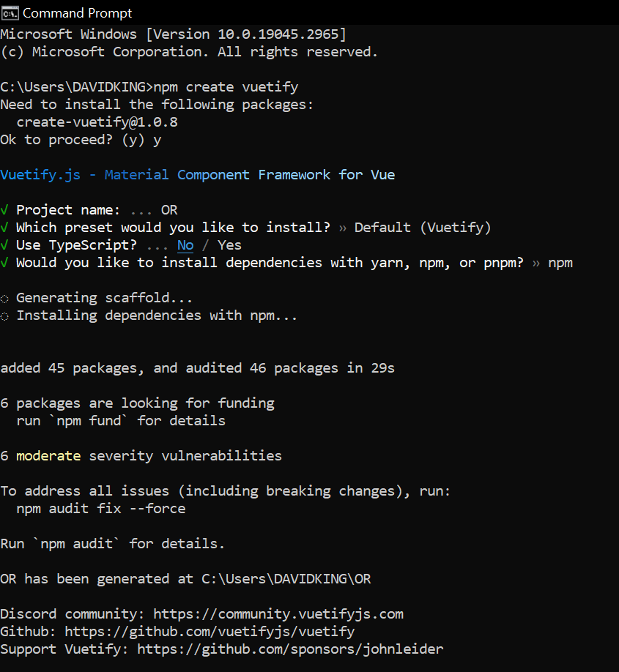This screenshot has height=672, width=619.
Task: Open the Discord community vuetifyjs URL
Action: [x=278, y=613]
